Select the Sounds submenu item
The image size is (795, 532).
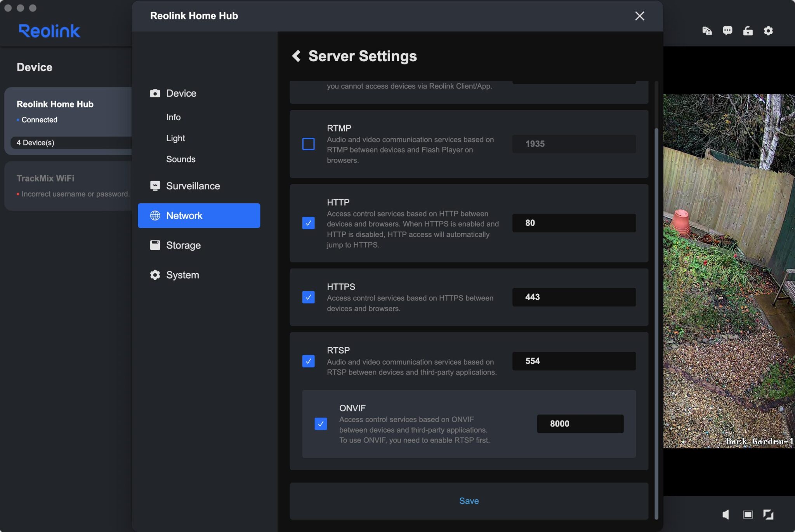181,159
